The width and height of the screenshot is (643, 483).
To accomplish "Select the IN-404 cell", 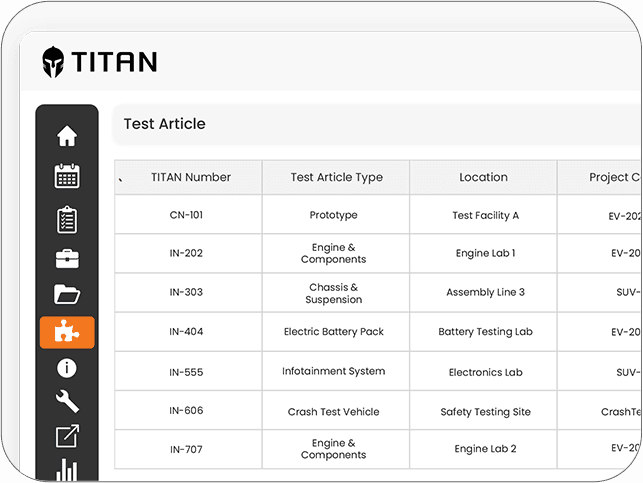I will [x=188, y=331].
